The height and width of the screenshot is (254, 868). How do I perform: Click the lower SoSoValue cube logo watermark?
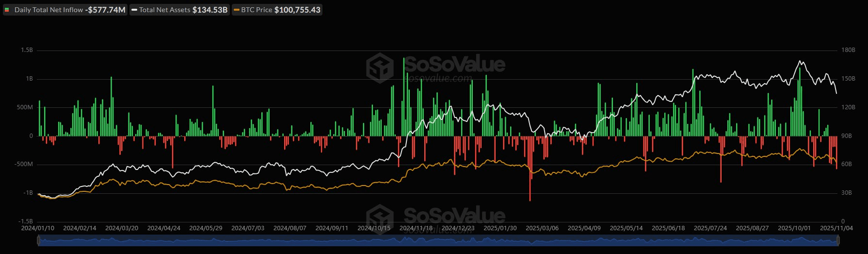[380, 219]
